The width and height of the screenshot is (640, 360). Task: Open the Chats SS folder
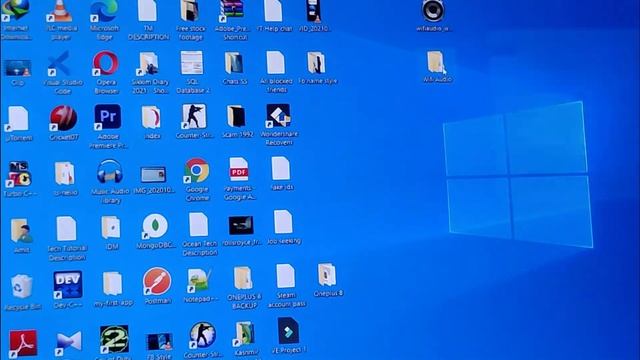tap(234, 63)
